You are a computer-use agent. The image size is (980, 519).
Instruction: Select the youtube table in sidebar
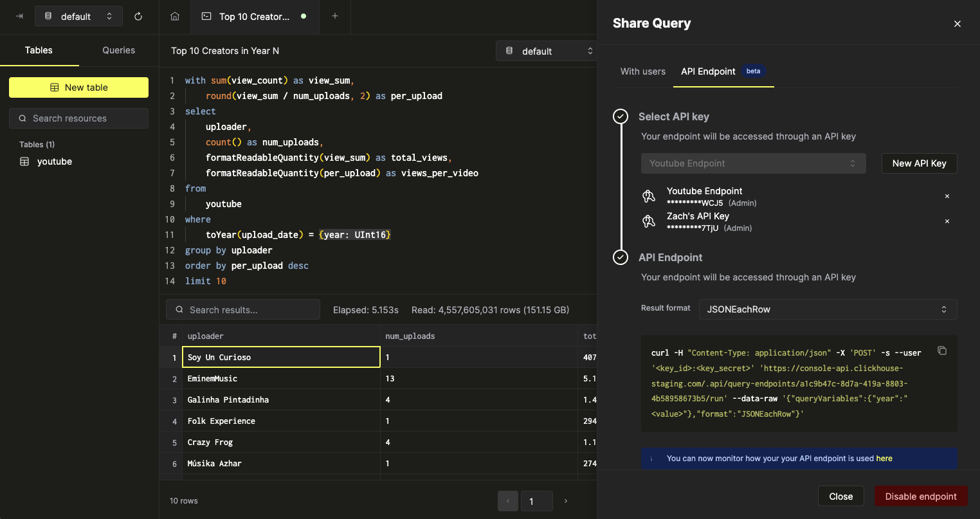point(55,161)
